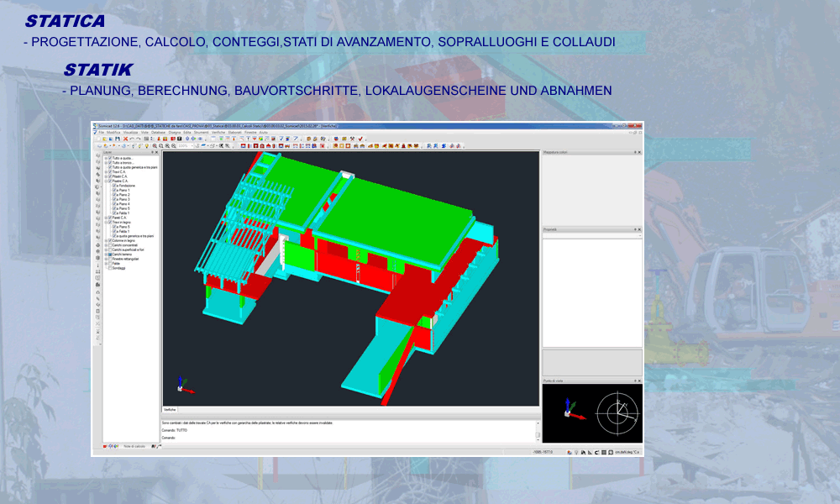Collapse the Piastre C.A. tree node
This screenshot has height=504, width=840.
[106, 181]
